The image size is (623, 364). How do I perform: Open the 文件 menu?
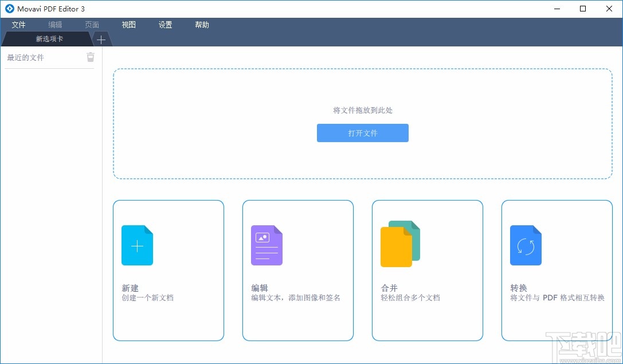[18, 25]
